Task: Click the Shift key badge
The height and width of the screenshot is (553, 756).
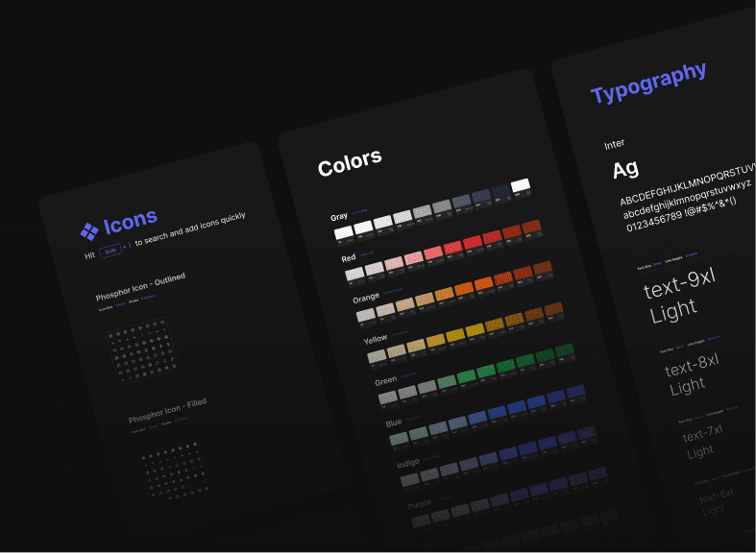Action: (x=110, y=251)
